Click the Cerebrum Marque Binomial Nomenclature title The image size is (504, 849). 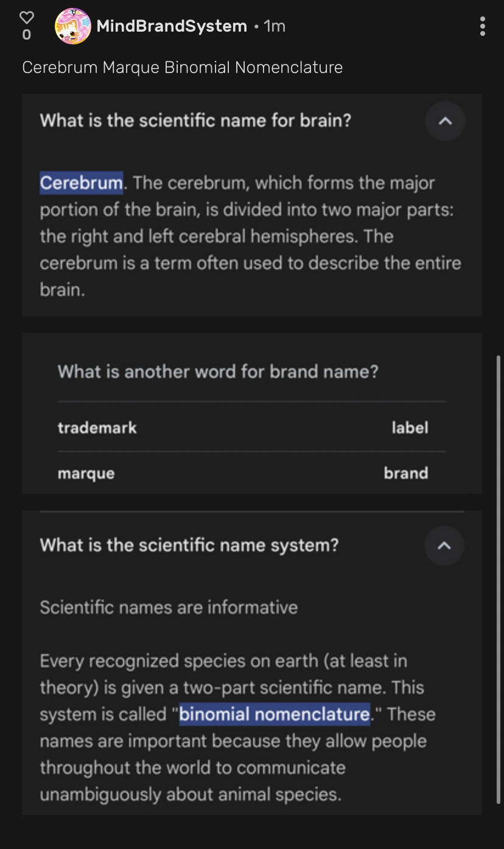click(183, 67)
